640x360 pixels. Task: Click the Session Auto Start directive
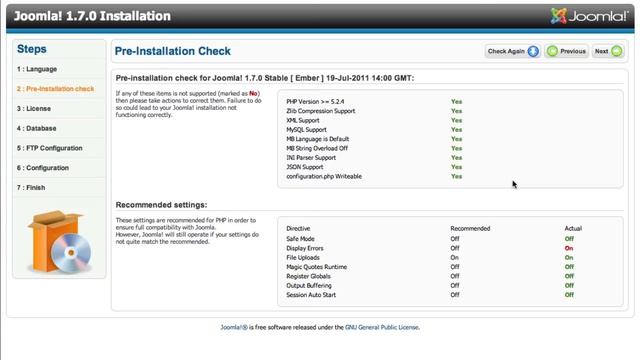pos(311,296)
